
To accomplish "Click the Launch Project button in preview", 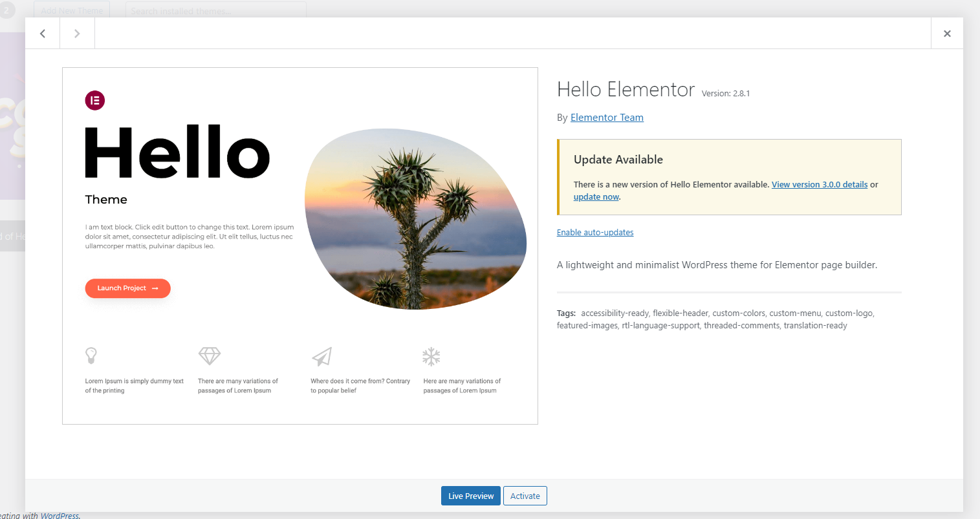I will click(127, 288).
